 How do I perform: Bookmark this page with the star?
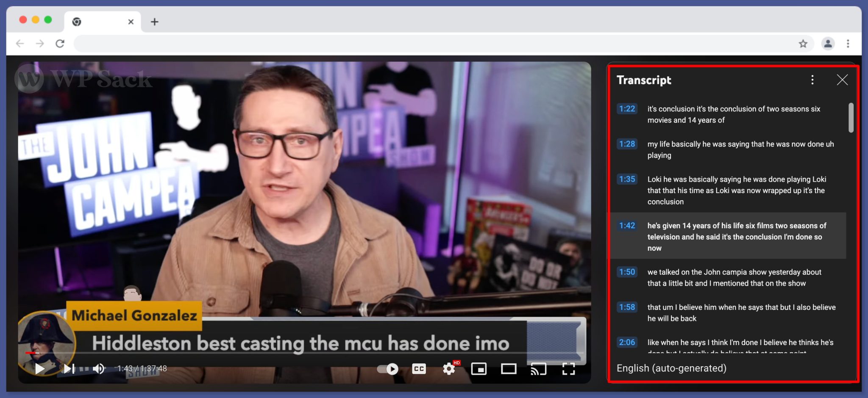pyautogui.click(x=803, y=44)
